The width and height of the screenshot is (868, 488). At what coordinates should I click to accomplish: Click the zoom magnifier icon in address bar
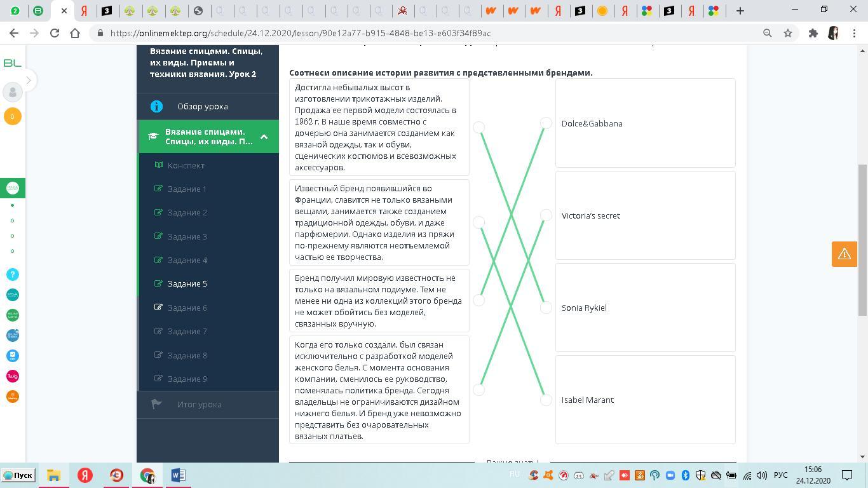click(767, 33)
